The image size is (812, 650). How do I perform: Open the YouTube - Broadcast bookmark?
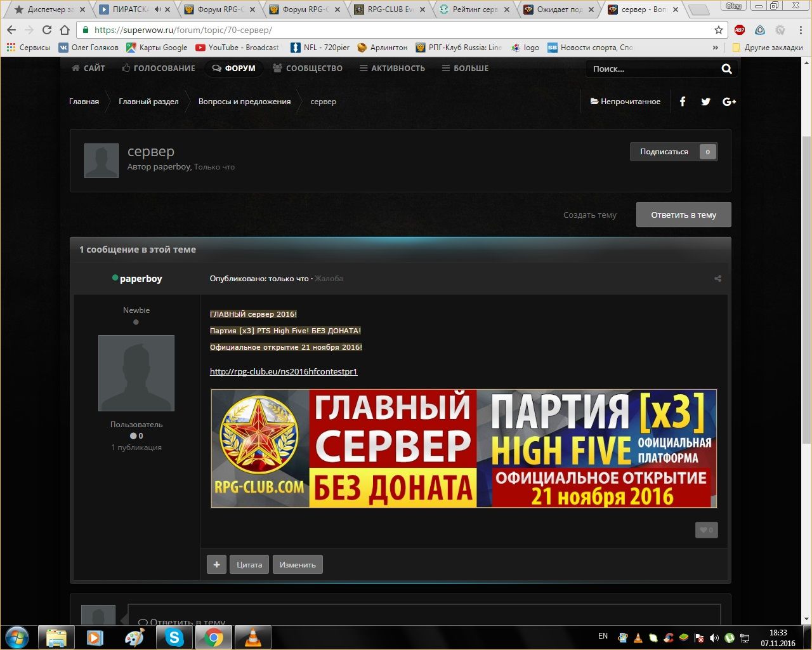point(237,48)
